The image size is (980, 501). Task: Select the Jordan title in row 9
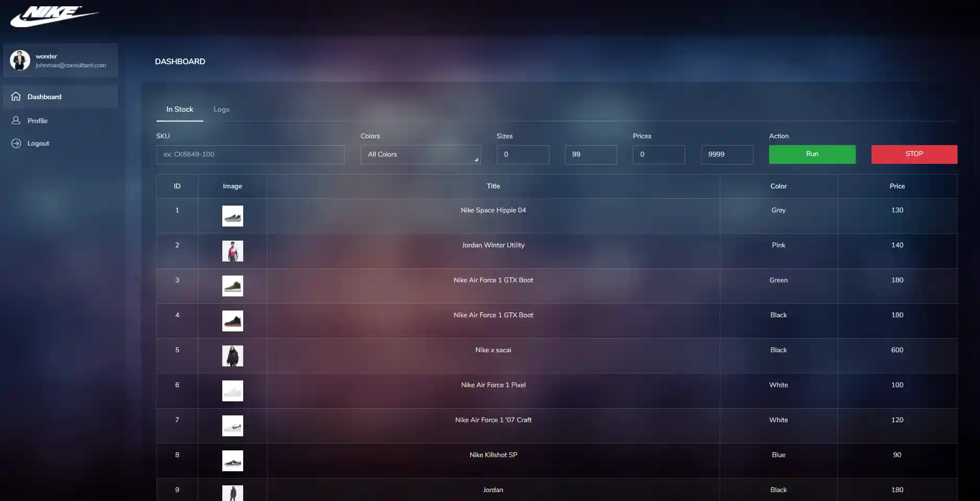click(494, 490)
